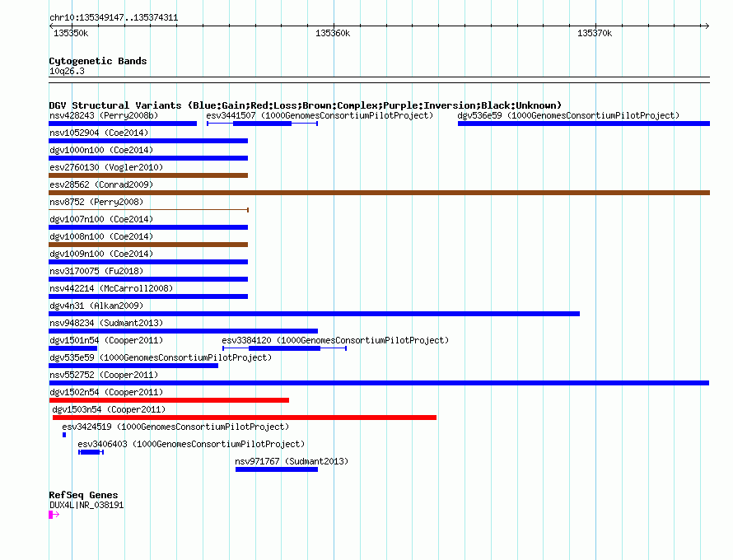Click the dgv1501n54 (Cooper2011) short bar
The image size is (733, 560).
coord(73,348)
